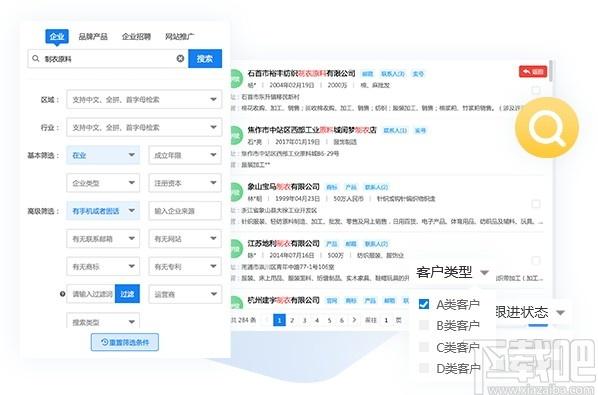
Task: Focus the keyword search input field
Action: (108, 59)
